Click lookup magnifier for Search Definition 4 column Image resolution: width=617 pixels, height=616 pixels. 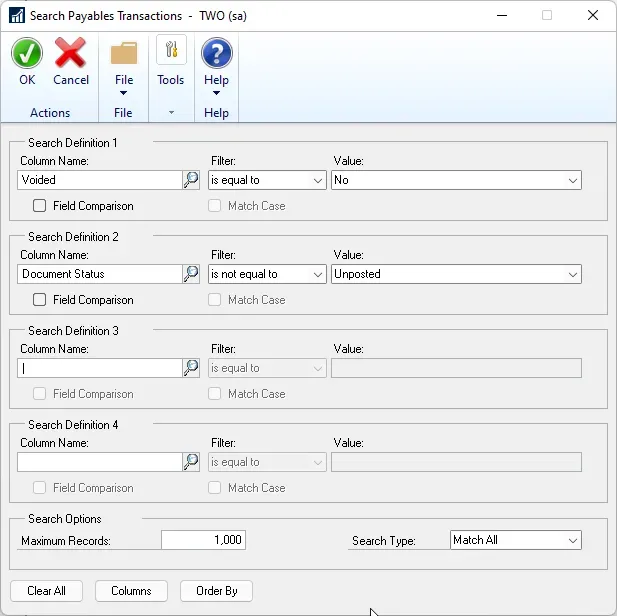tap(191, 462)
